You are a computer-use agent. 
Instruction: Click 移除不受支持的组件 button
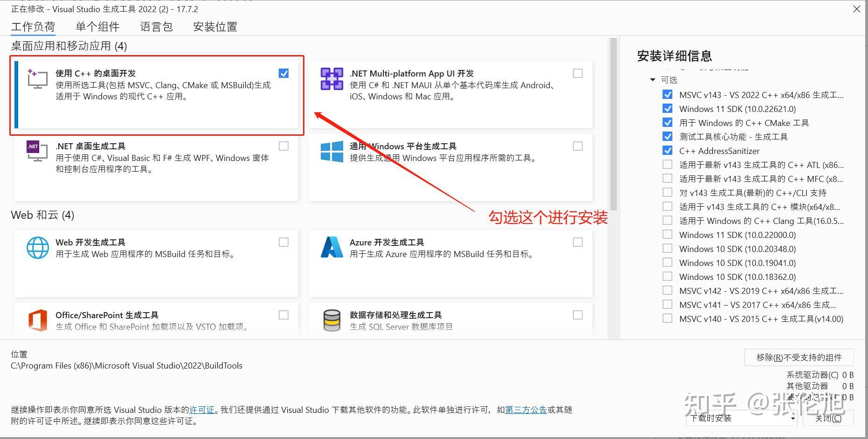pos(799,357)
